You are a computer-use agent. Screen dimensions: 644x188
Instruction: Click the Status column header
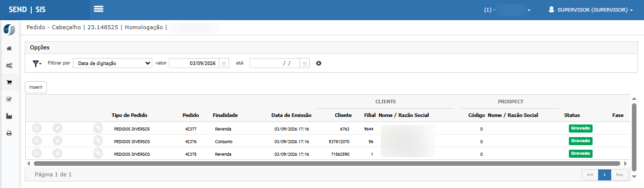(572, 115)
